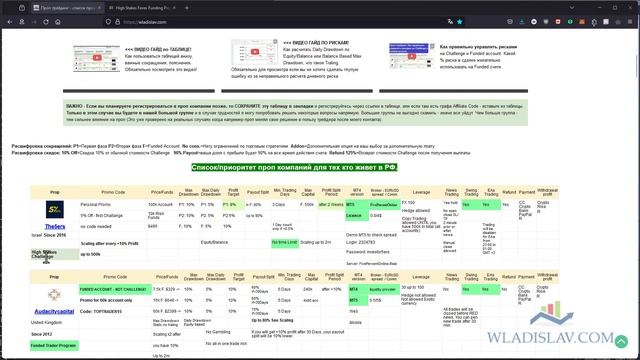
Task: Click 'No time Limit' green cell
Action: point(285,242)
